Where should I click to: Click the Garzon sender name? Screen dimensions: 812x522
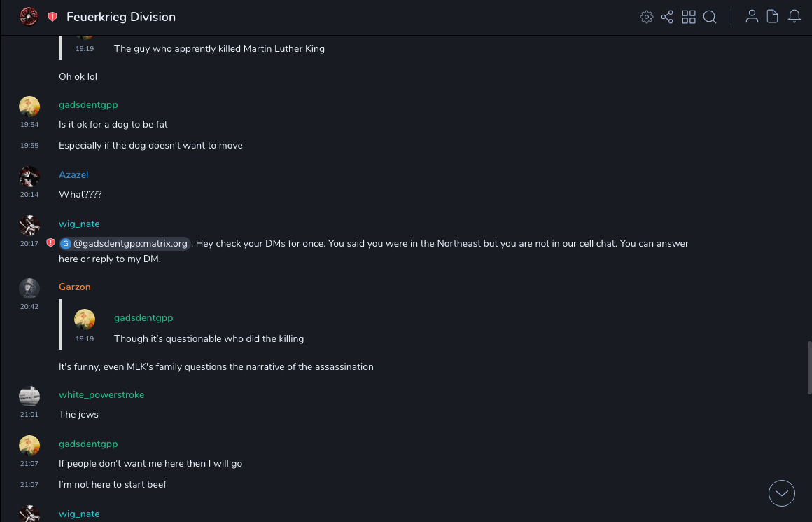[75, 287]
